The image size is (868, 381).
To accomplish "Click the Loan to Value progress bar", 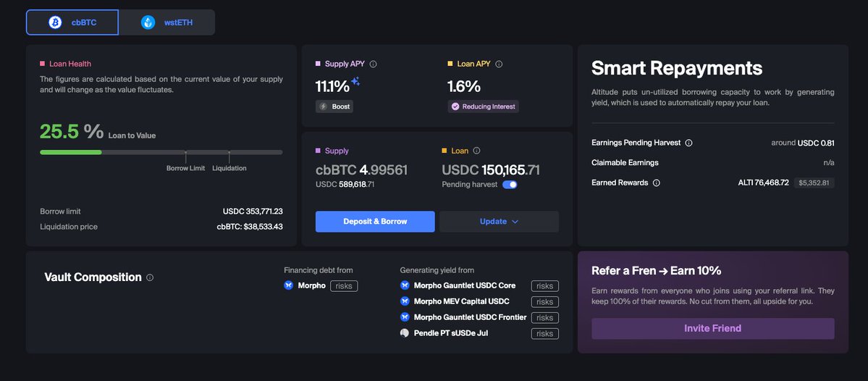I will 161,152.
